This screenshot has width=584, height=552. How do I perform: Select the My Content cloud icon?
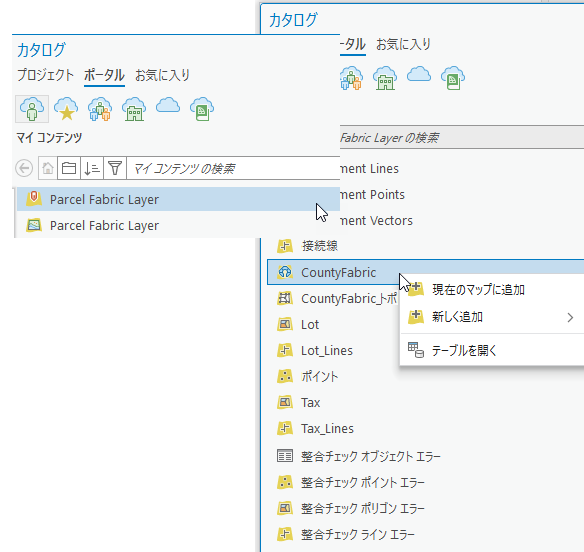[32, 109]
